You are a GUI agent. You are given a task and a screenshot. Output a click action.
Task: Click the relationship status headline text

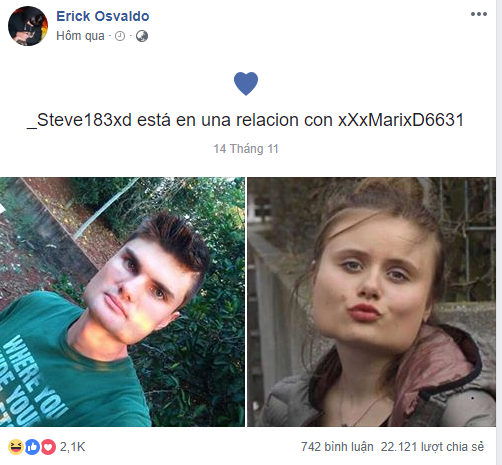click(246, 120)
